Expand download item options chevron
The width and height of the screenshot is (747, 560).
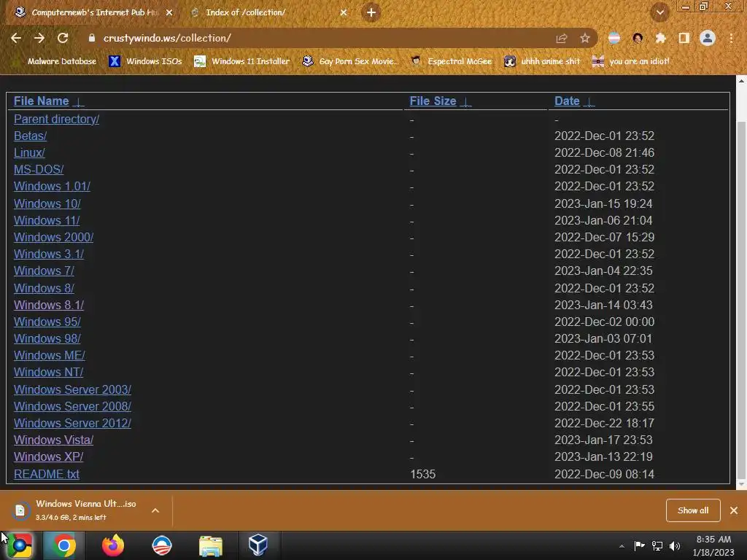(155, 510)
